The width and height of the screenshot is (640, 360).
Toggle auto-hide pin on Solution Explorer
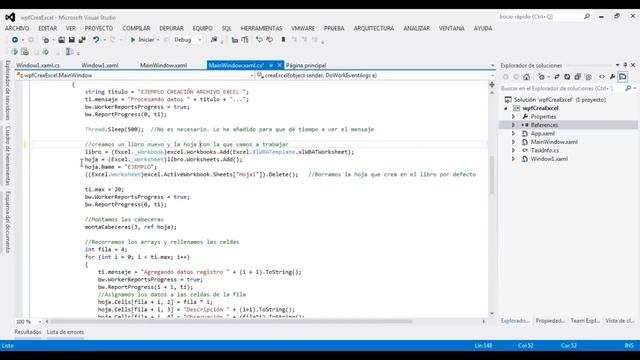tap(625, 65)
